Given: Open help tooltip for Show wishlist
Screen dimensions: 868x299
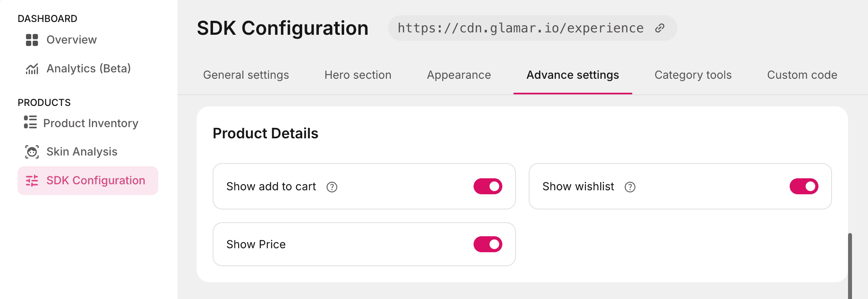Looking at the screenshot, I should point(630,187).
